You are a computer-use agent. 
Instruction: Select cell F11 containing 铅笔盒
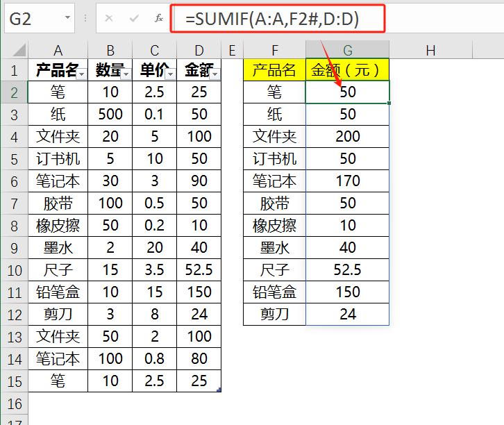coord(274,292)
